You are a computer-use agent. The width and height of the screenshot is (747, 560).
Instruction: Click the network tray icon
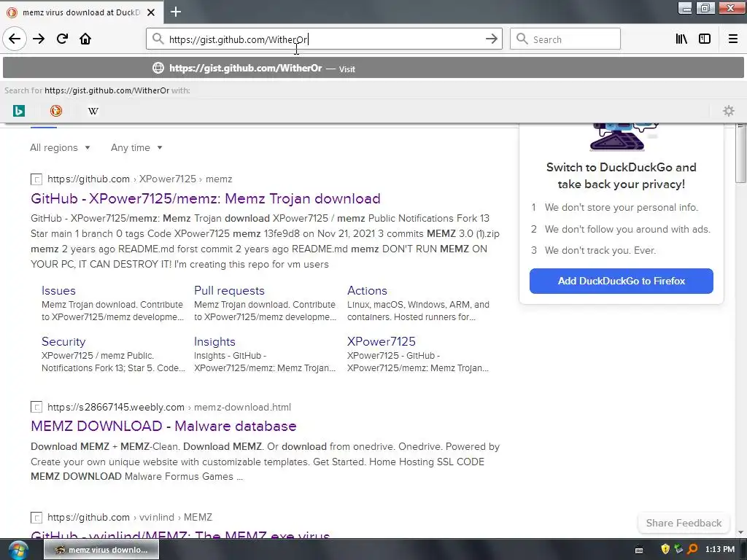(678, 550)
